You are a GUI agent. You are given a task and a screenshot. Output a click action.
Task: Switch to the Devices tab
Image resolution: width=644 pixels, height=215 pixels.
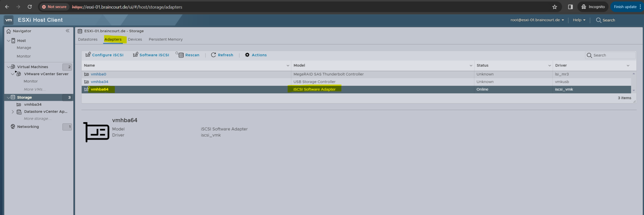tap(135, 40)
